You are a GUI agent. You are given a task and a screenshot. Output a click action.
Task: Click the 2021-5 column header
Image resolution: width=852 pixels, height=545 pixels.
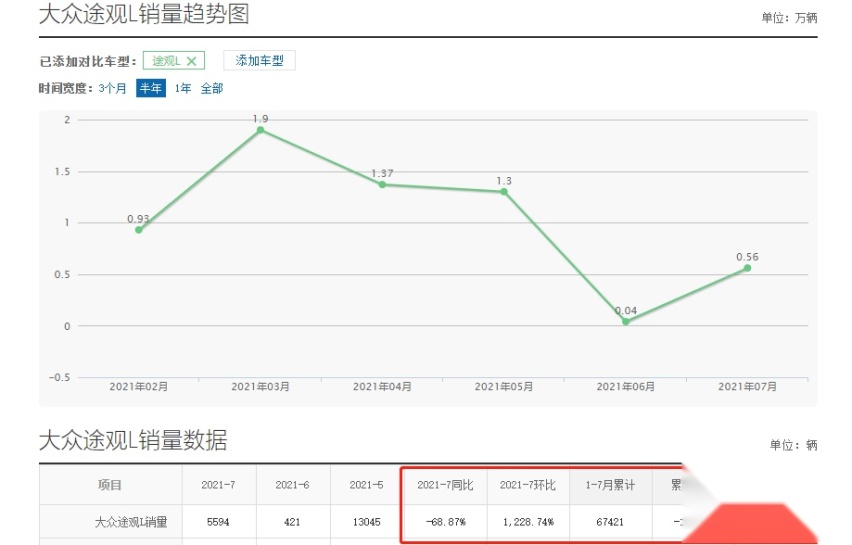click(x=366, y=485)
